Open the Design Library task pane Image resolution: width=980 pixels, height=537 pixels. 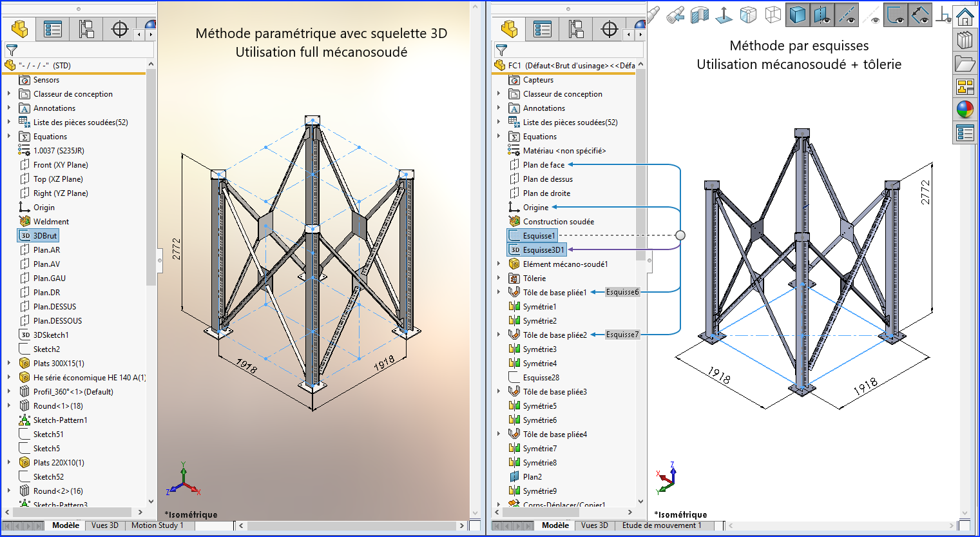pos(965,40)
